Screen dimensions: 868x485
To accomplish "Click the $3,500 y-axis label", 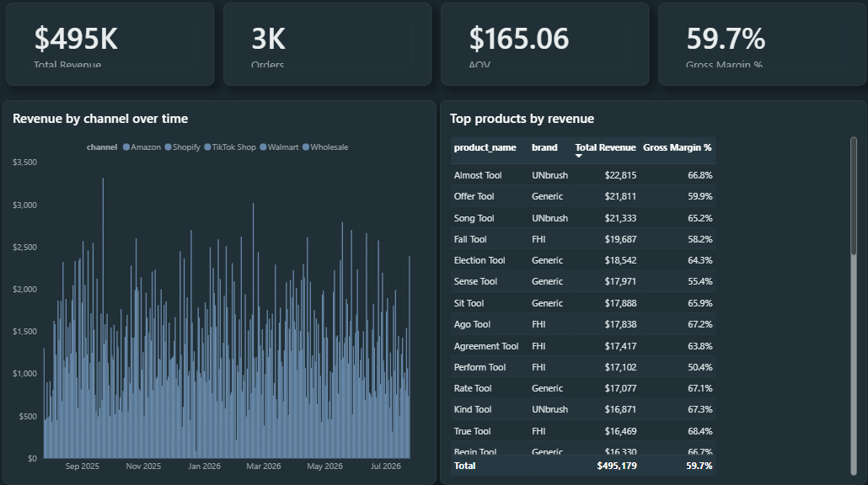I will (25, 162).
